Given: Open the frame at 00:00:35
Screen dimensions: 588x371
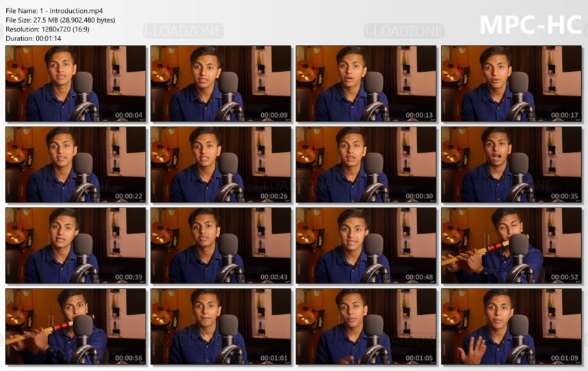Looking at the screenshot, I should (511, 164).
